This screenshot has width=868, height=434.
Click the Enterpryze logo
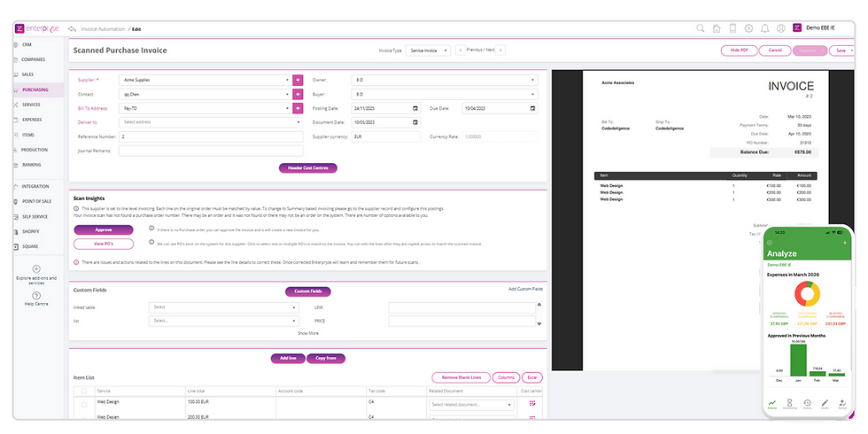point(37,28)
